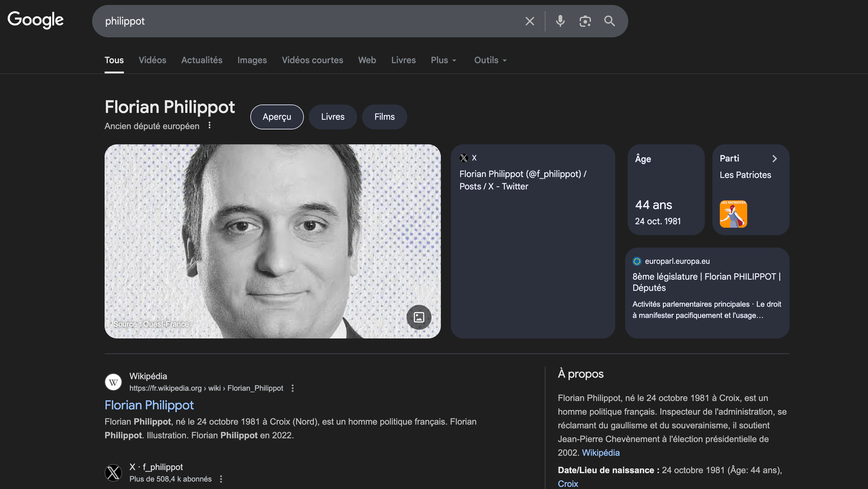Open Google Lens image search
Viewport: 868px width, 489px height.
pyautogui.click(x=585, y=21)
